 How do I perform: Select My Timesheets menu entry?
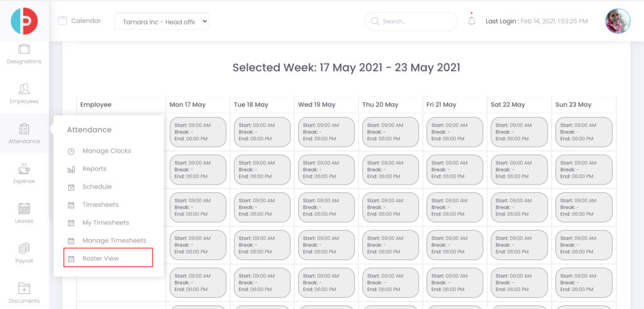[106, 222]
